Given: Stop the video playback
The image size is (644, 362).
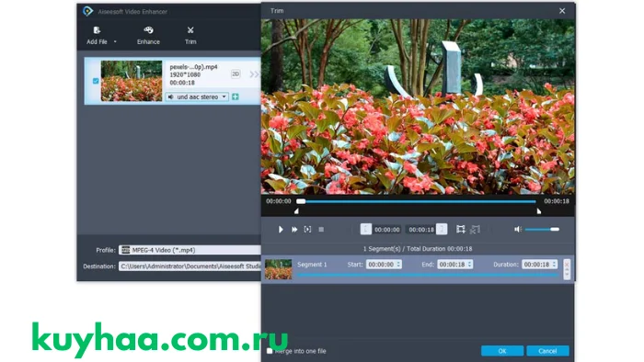Looking at the screenshot, I should point(321,230).
